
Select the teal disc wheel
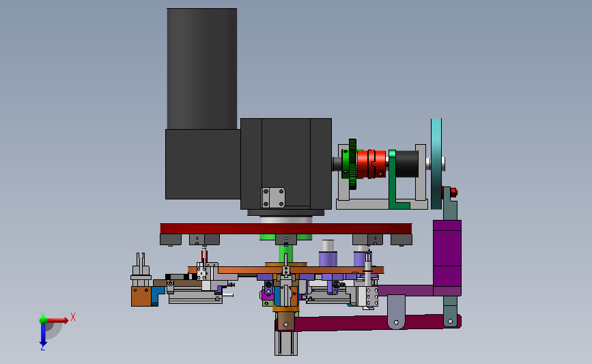pos(436,164)
